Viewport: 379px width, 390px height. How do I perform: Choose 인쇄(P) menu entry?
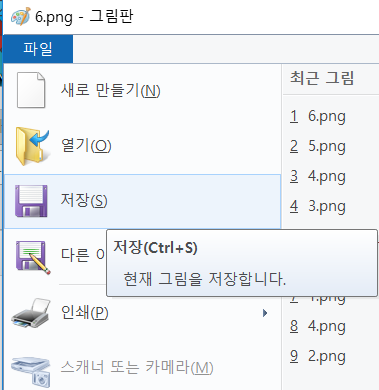(x=142, y=313)
